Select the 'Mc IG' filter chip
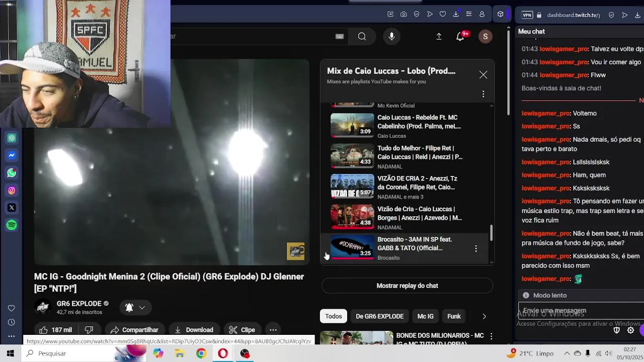Viewport: 644px width, 362px height. click(x=425, y=316)
